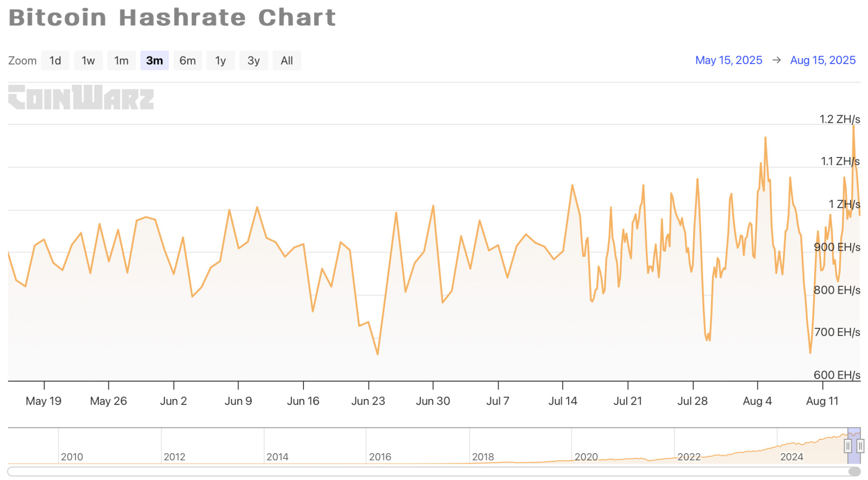
Task: Select the 1d zoom range
Action: coord(55,61)
